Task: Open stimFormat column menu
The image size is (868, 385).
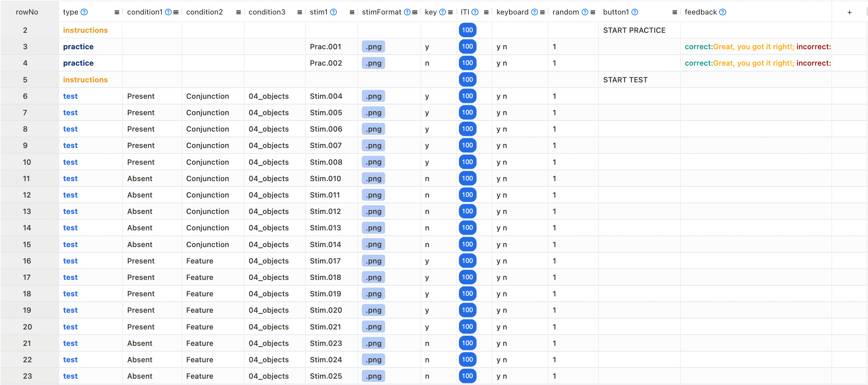Action: point(415,13)
